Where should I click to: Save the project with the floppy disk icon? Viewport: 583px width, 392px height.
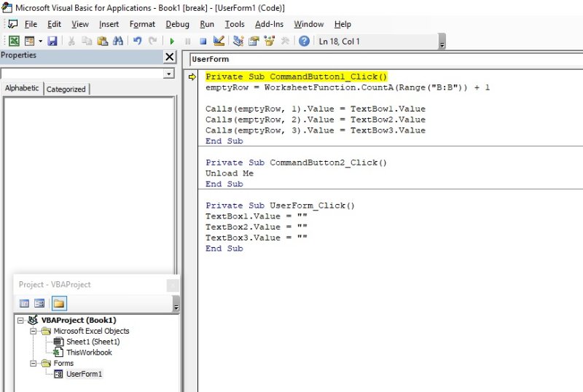pos(52,42)
